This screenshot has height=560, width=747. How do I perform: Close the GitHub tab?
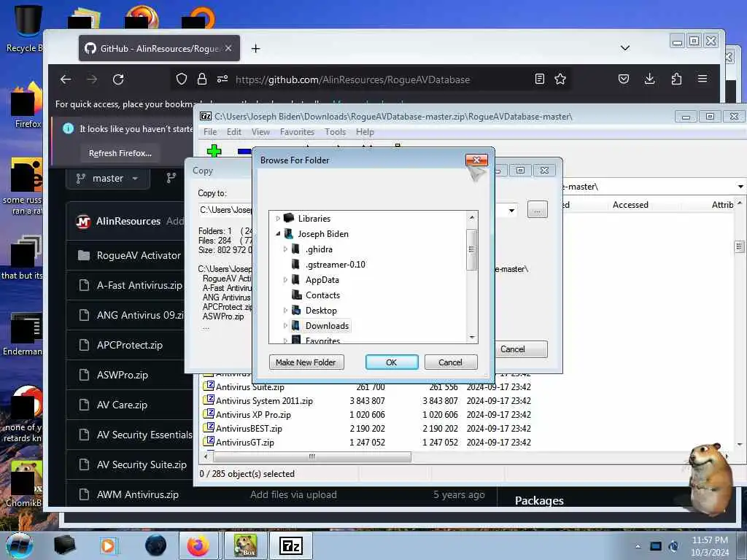228,49
